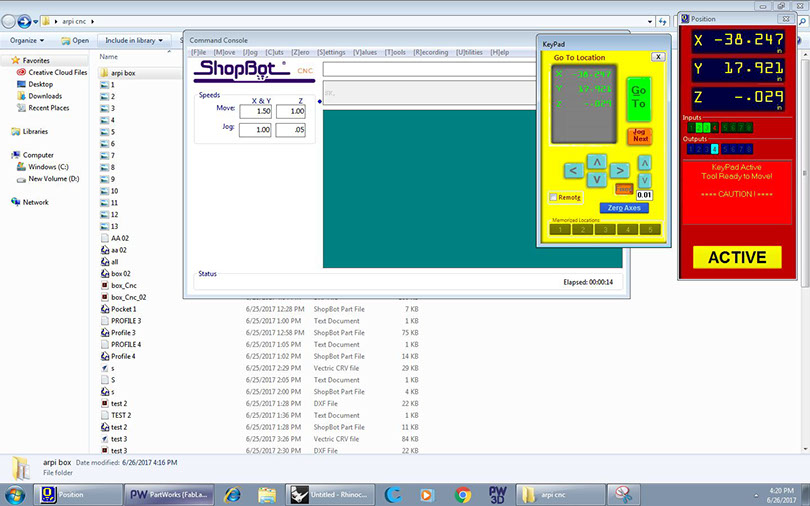Click the Open button in Explorer toolbar
This screenshot has width=810, height=506.
point(75,40)
